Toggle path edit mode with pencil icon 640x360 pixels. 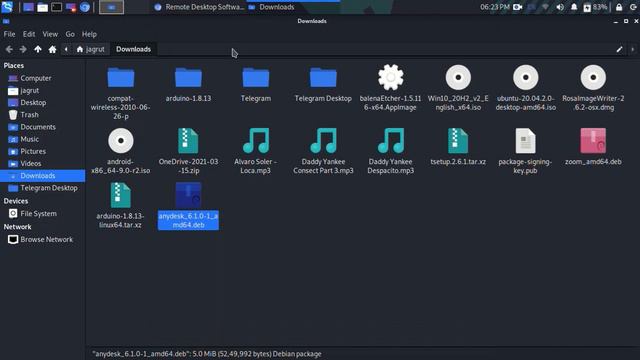pyautogui.click(x=619, y=49)
